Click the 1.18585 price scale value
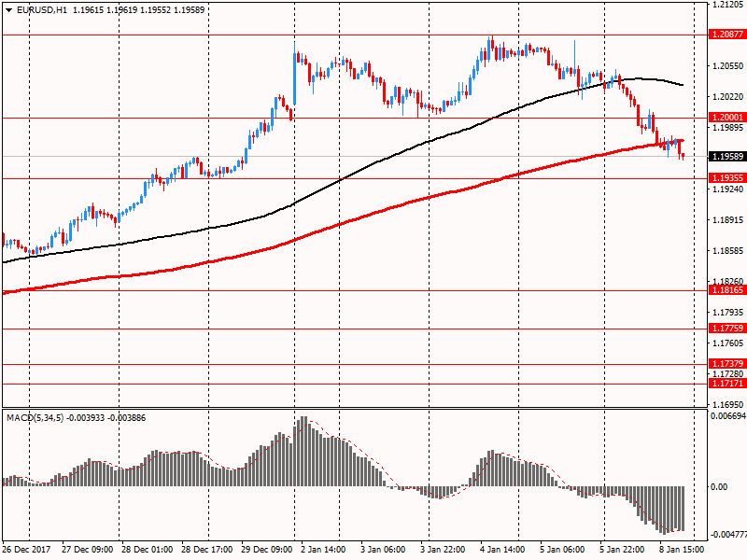The height and width of the screenshot is (560, 747). click(x=728, y=251)
